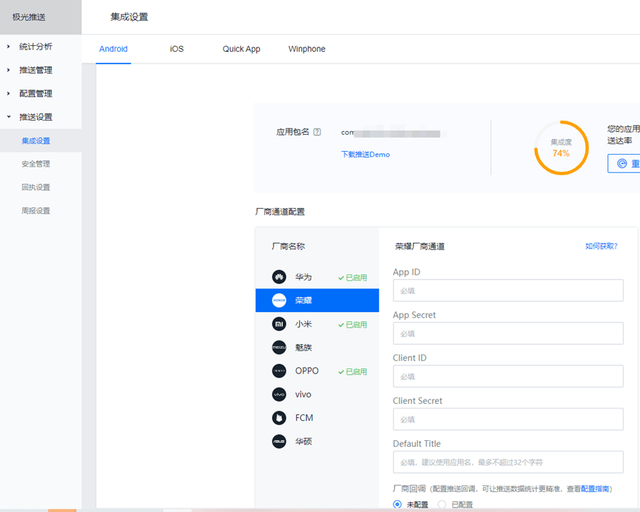Click the 下载推送Demo link
The height and width of the screenshot is (512, 640).
click(x=365, y=155)
